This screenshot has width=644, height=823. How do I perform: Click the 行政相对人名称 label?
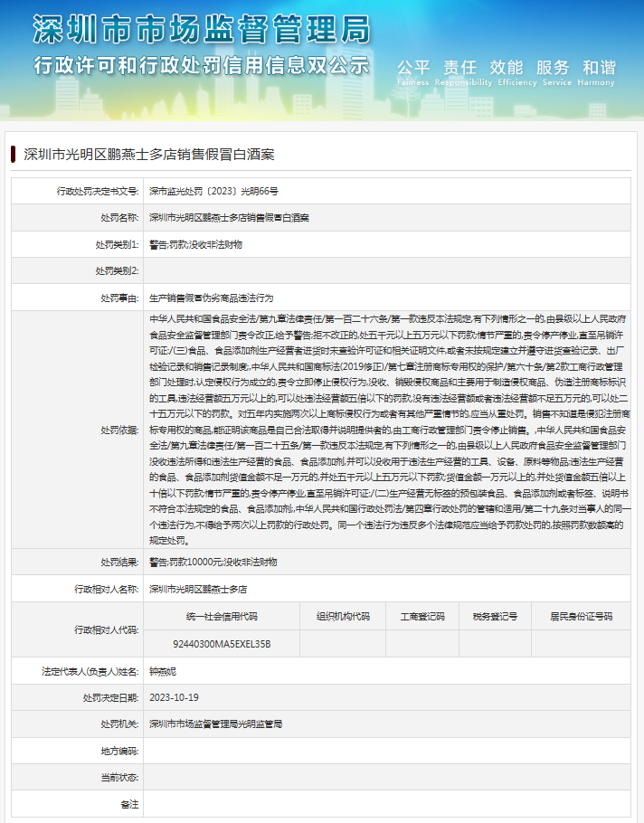107,590
